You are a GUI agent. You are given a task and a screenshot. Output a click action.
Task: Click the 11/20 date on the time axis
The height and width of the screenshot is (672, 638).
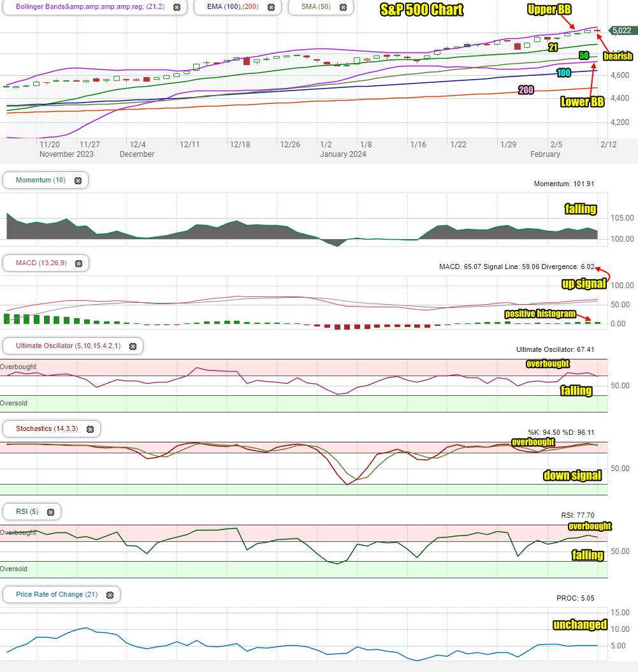point(50,145)
